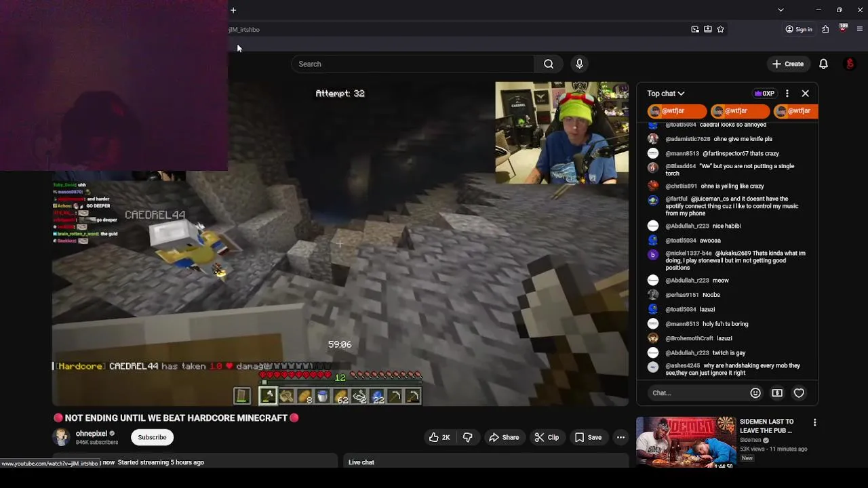Expand the Top chat mode dropdown
868x488 pixels.
(x=666, y=94)
